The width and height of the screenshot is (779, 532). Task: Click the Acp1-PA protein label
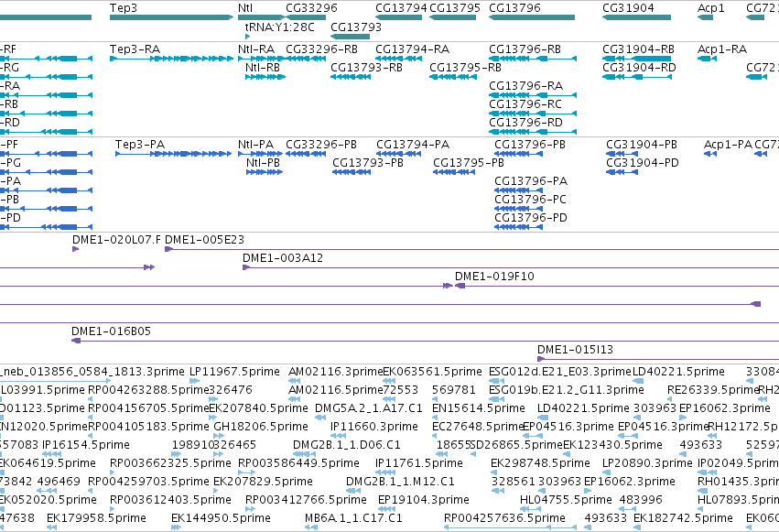[x=729, y=145]
